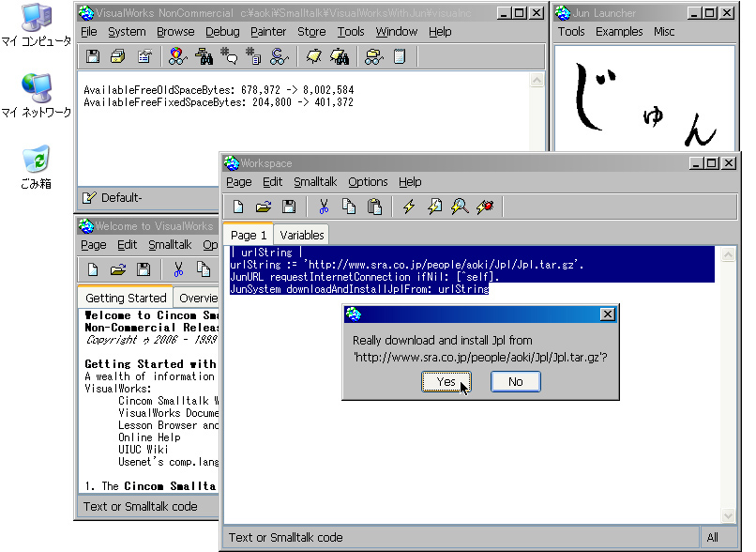Open the Window menu in VisualWorks
This screenshot has width=756, height=552.
[x=397, y=32]
